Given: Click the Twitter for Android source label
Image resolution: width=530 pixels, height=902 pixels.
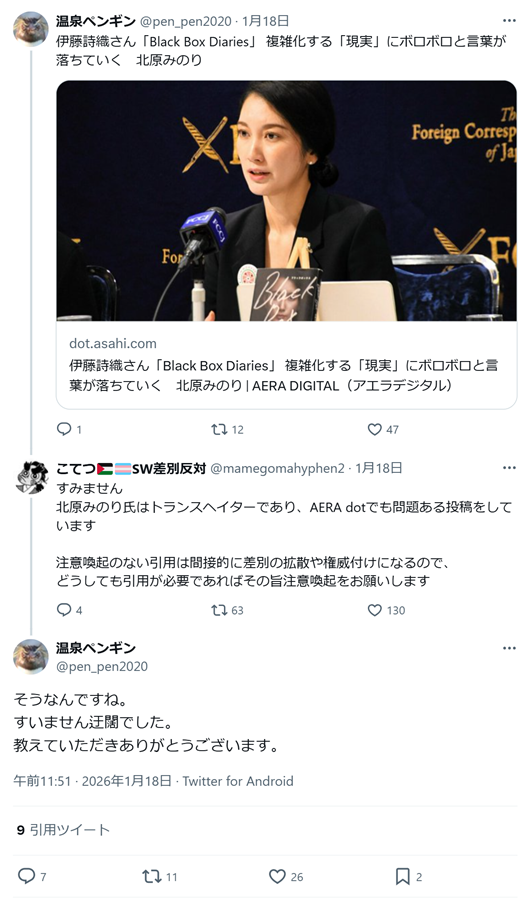Looking at the screenshot, I should (238, 781).
